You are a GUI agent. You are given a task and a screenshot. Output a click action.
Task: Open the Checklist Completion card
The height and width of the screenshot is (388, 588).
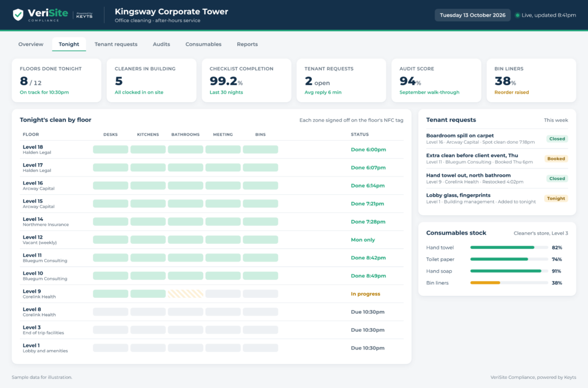tap(246, 80)
